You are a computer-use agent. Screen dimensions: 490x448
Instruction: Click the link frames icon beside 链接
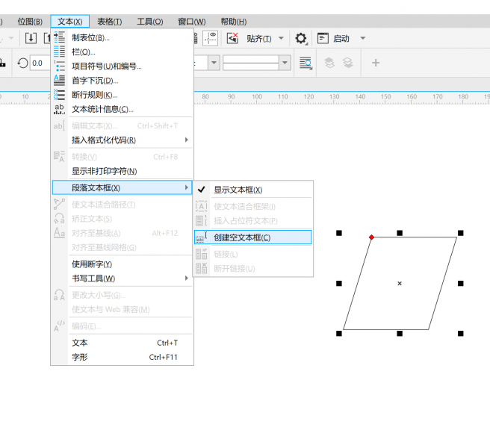[201, 254]
